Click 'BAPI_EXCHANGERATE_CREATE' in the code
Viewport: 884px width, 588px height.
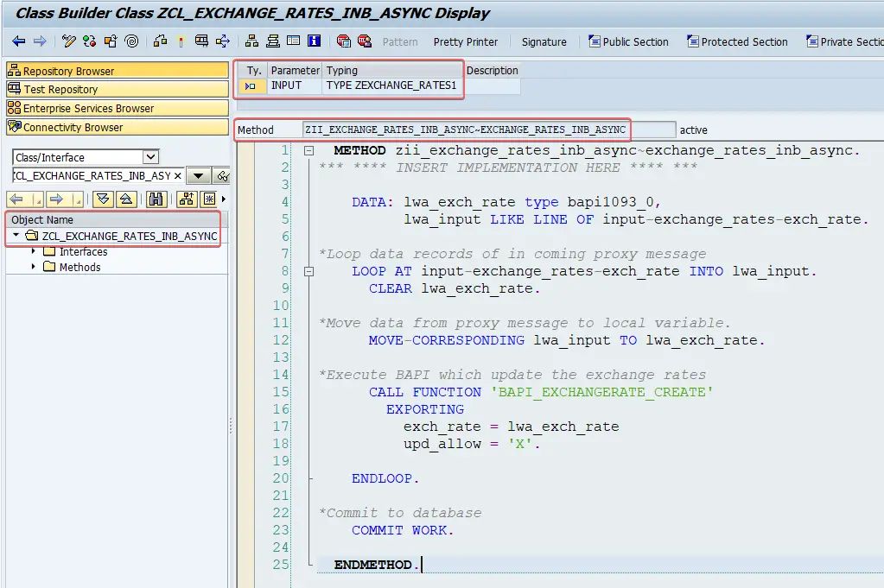(x=601, y=392)
